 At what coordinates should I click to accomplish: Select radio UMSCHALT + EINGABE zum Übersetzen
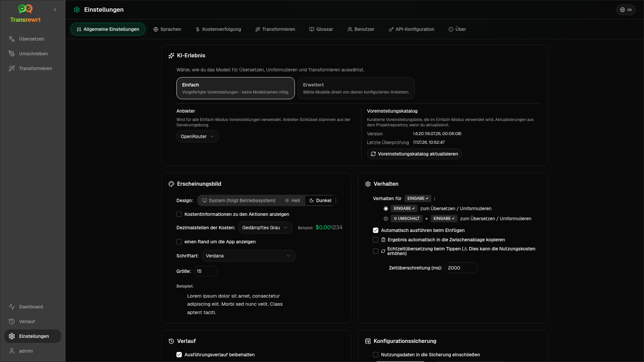pos(386,219)
